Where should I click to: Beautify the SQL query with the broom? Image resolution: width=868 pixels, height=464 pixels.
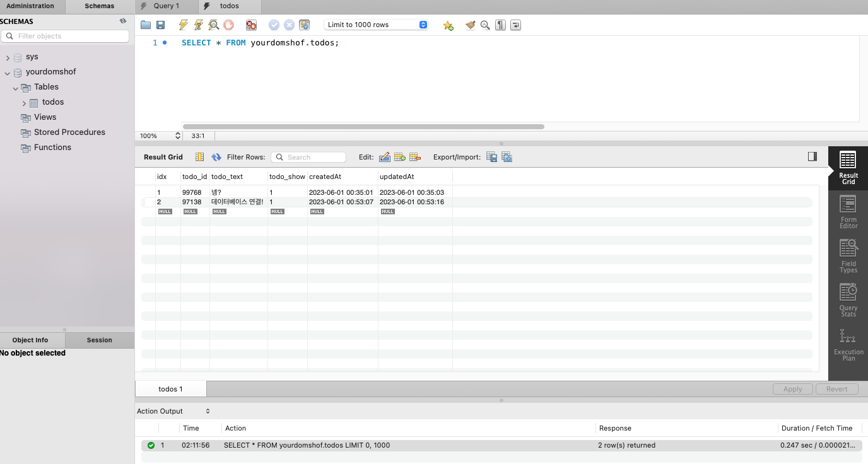coord(470,25)
